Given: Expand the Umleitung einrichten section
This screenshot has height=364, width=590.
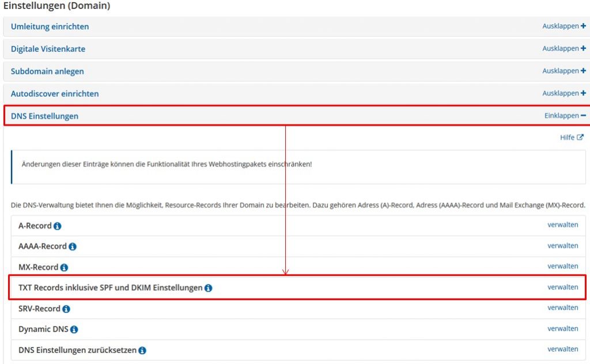Looking at the screenshot, I should [563, 26].
